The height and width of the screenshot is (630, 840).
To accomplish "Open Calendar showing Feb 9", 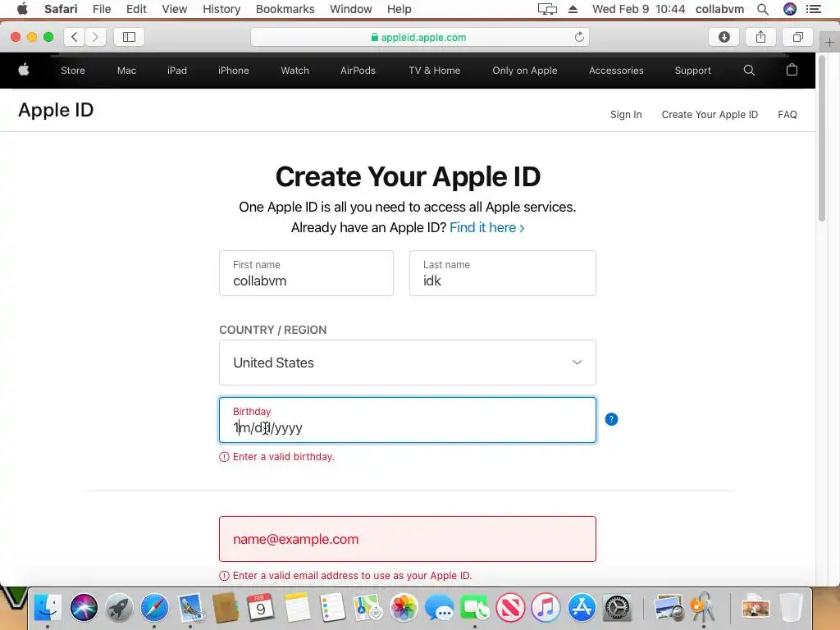I will [x=261, y=608].
